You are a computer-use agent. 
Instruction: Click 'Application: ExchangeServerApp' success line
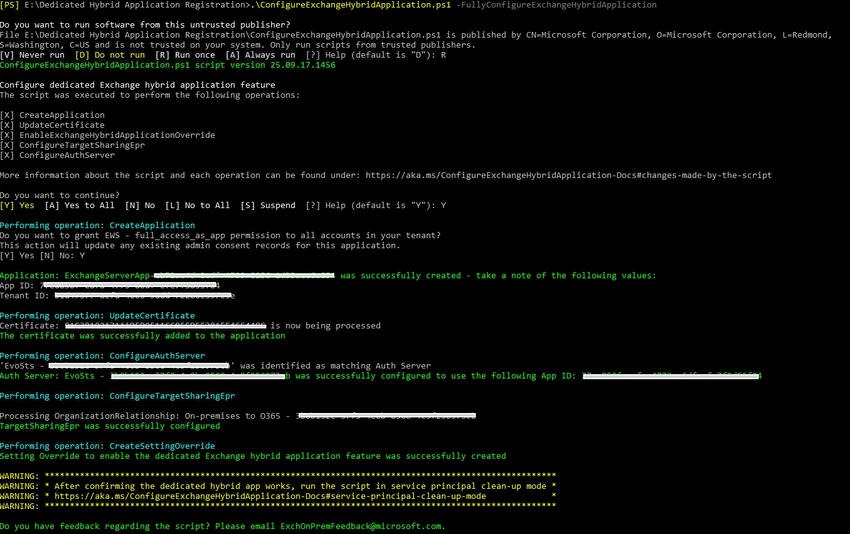tap(328, 275)
